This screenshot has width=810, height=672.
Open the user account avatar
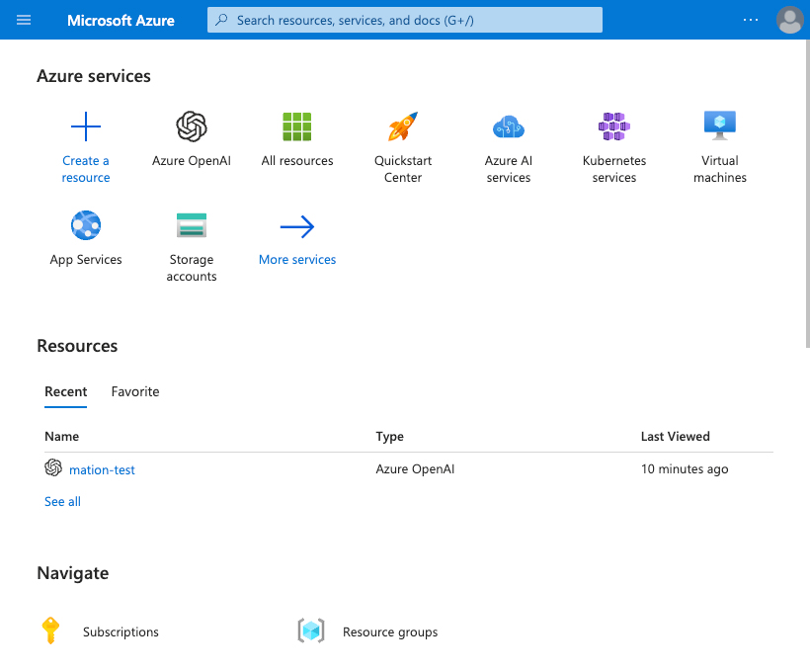click(790, 20)
